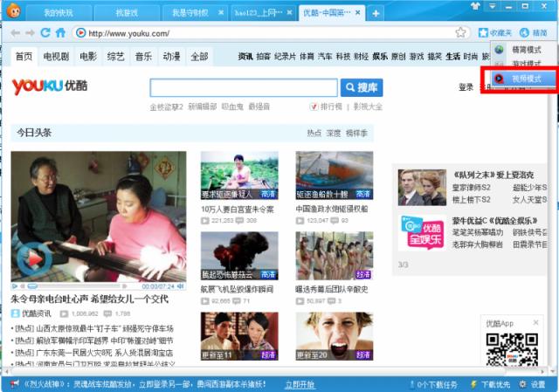Viewport: 559px width, 392px height.
Task: Open the 航展飞机坠毁爆炸瞬间 explosion thumbnail
Action: click(x=239, y=256)
